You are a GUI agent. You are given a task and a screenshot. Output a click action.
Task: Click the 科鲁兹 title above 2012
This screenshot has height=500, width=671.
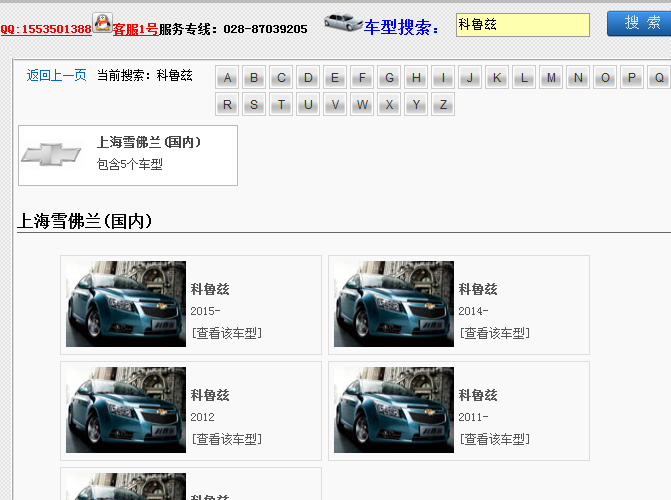pos(210,395)
